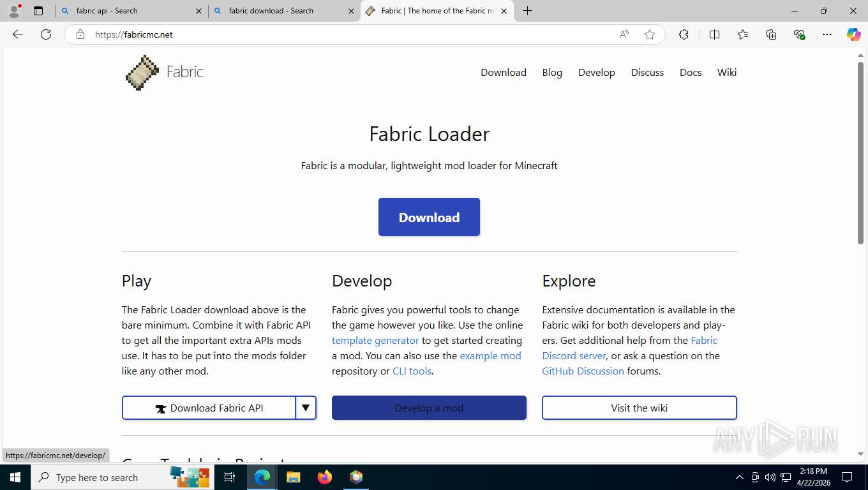Click the Download Fabric API button

pyautogui.click(x=209, y=408)
